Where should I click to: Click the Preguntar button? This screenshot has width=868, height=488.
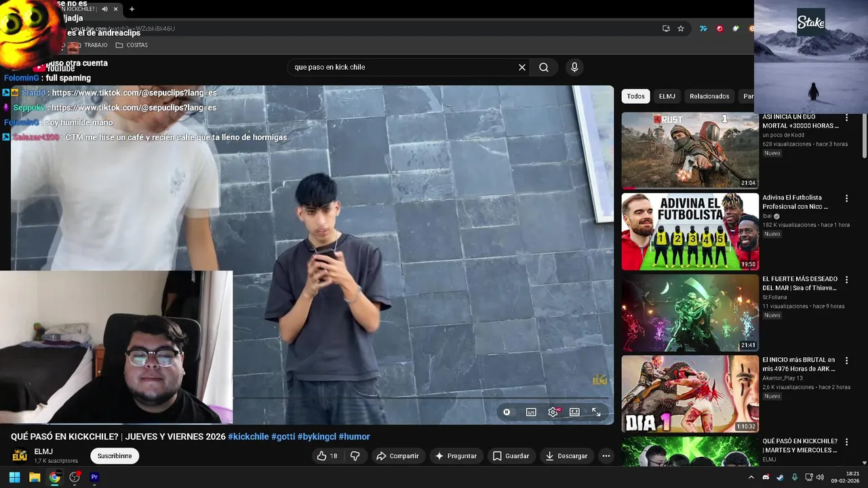[456, 456]
